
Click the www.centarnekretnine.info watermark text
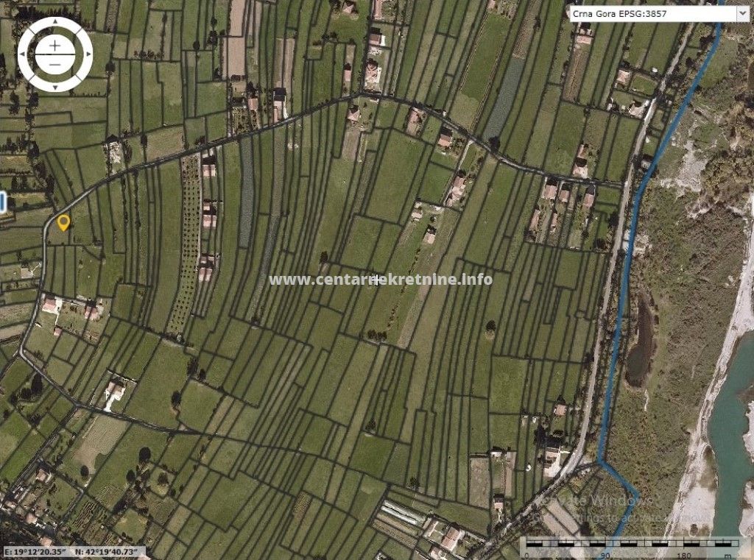click(381, 280)
